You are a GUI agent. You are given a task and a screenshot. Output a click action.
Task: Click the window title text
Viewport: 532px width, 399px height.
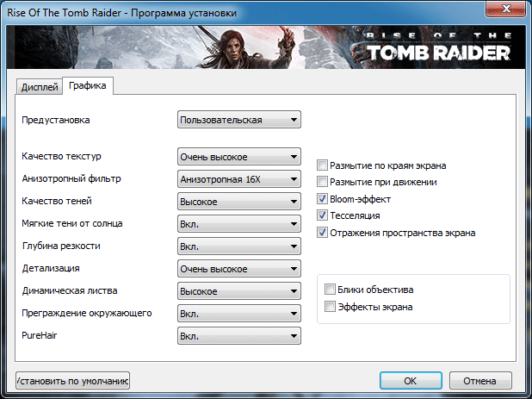(121, 13)
